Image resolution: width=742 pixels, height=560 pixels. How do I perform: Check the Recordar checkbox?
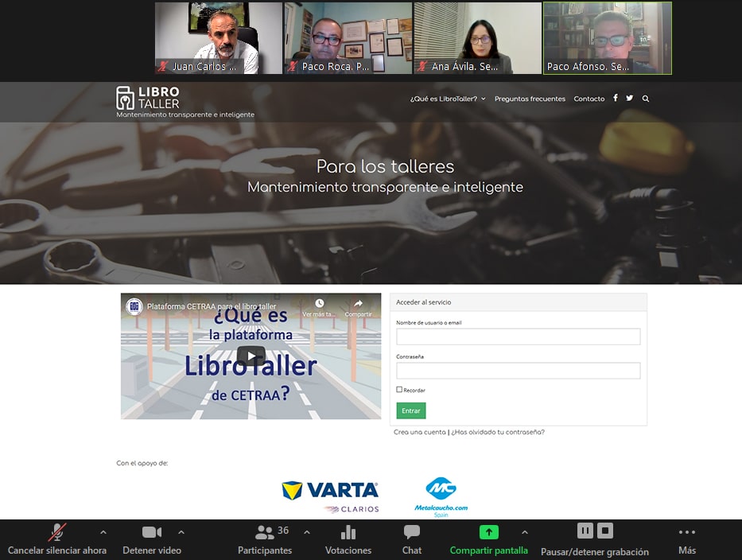399,390
